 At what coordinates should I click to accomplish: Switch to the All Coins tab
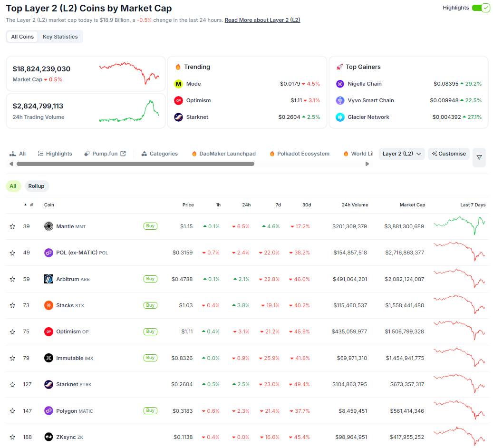tap(22, 37)
